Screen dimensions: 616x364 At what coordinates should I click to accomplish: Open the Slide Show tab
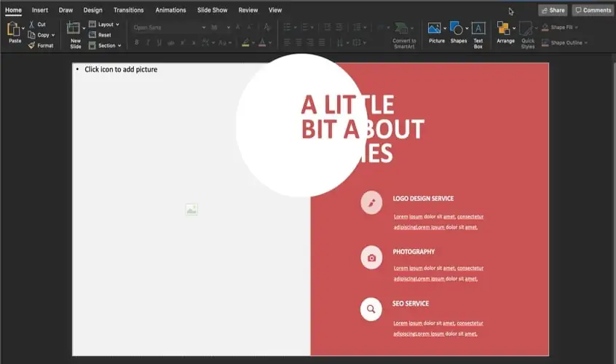(x=212, y=10)
